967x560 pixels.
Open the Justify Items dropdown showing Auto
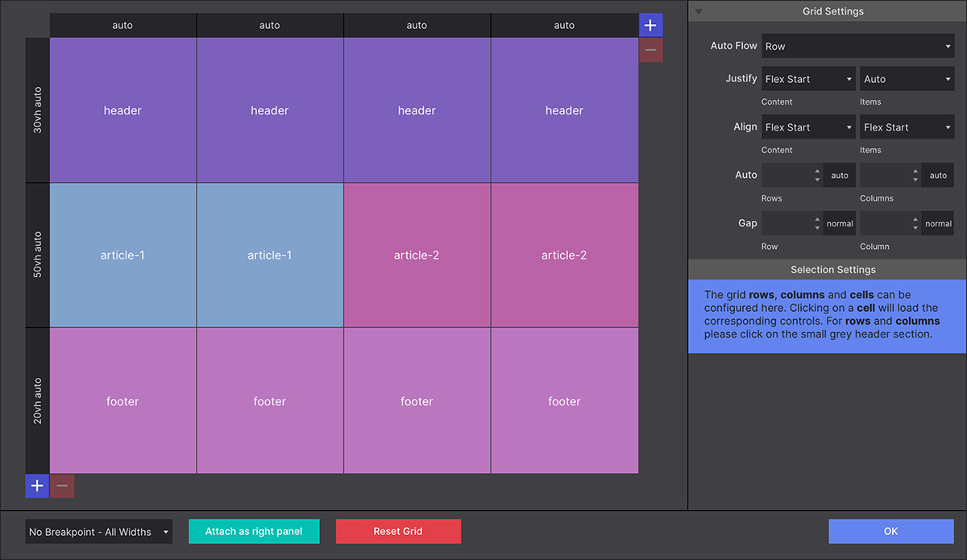coord(907,79)
